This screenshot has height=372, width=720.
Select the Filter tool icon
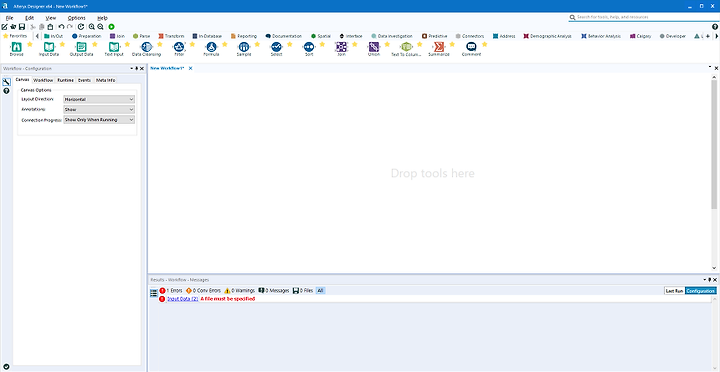click(x=179, y=46)
